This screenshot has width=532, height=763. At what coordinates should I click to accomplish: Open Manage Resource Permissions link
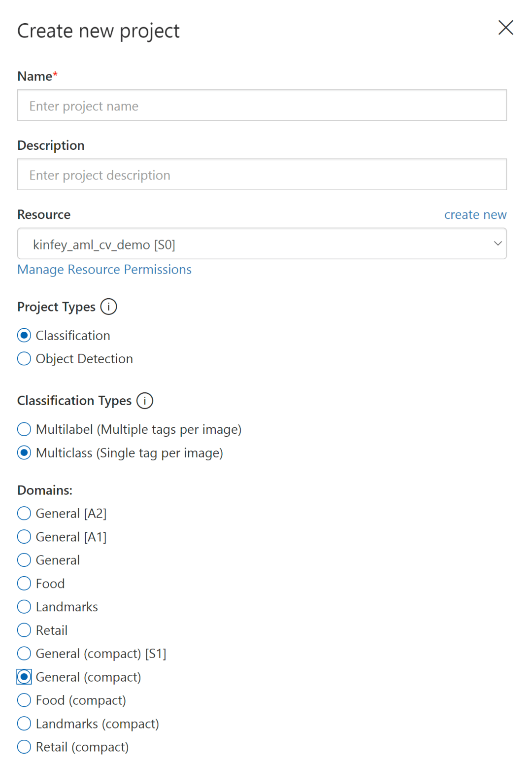(x=104, y=270)
